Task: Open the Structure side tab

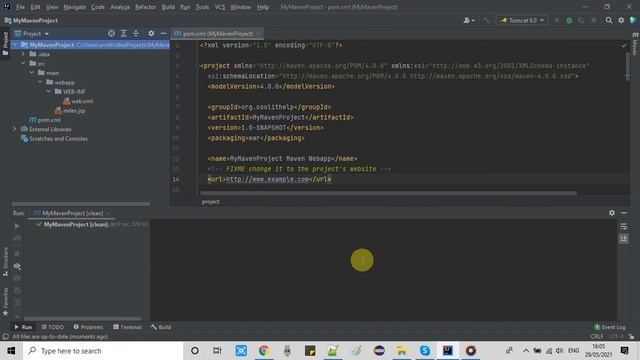Action: (5, 261)
